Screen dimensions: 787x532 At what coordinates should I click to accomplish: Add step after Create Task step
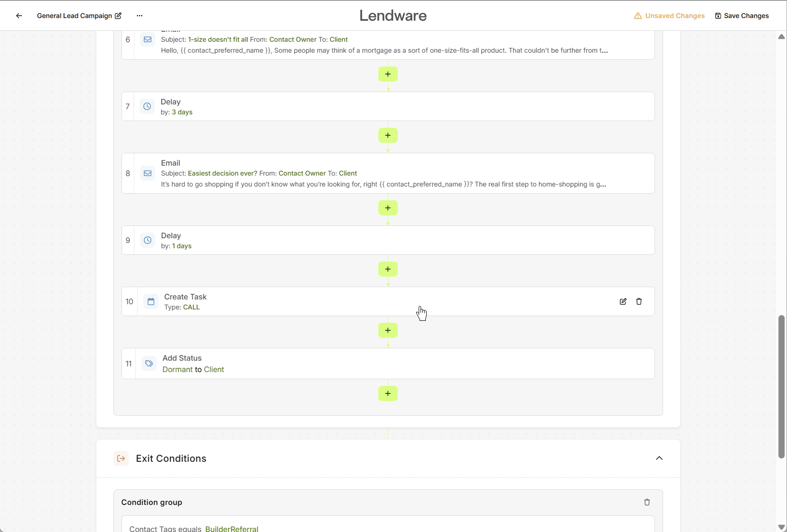[388, 330]
